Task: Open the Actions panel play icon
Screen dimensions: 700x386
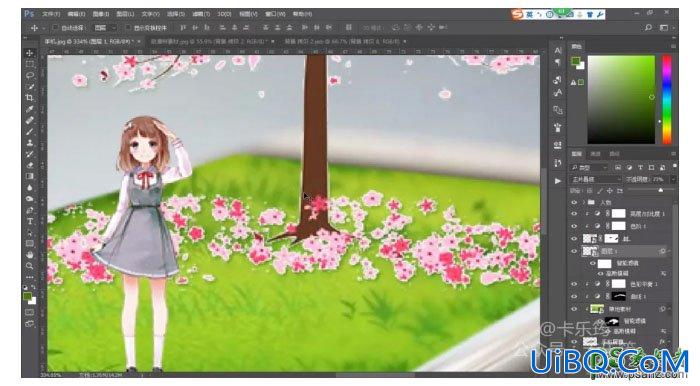Action: pos(558,181)
